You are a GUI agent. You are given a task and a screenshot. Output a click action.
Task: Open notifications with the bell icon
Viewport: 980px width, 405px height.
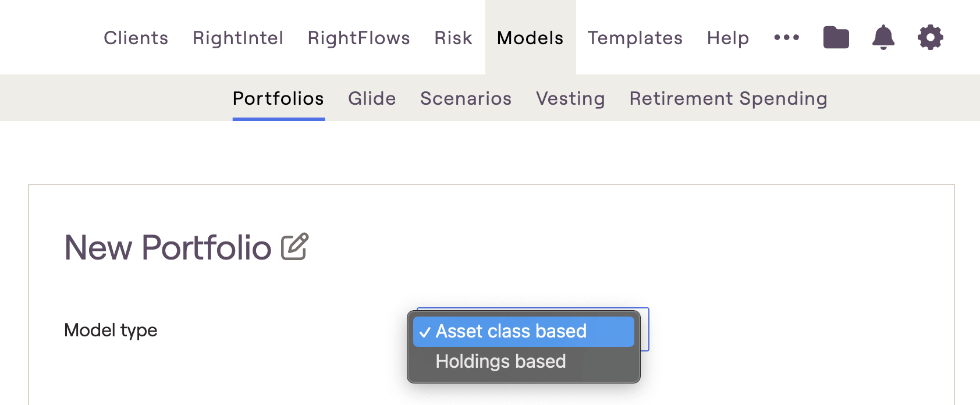point(883,37)
